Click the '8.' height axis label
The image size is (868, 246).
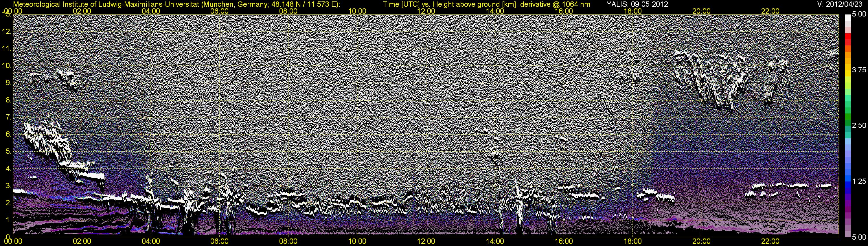pos(8,100)
